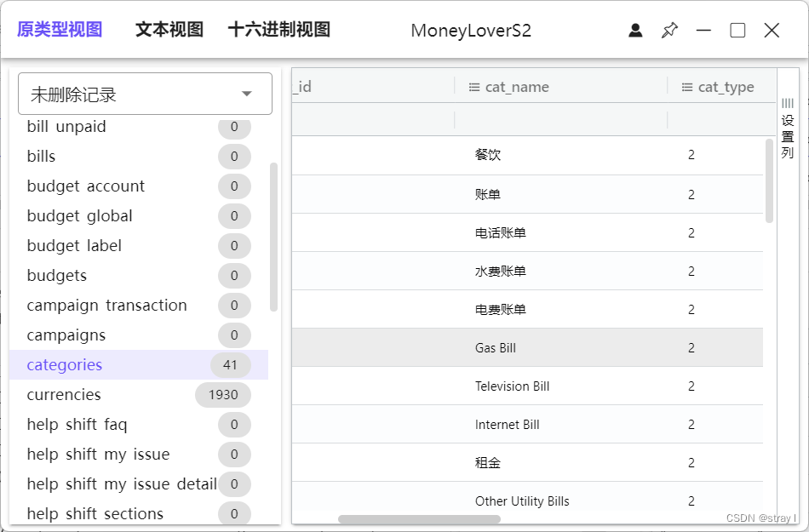Image resolution: width=809 pixels, height=532 pixels.
Task: Click the 水费账单 cell
Action: tap(501, 272)
